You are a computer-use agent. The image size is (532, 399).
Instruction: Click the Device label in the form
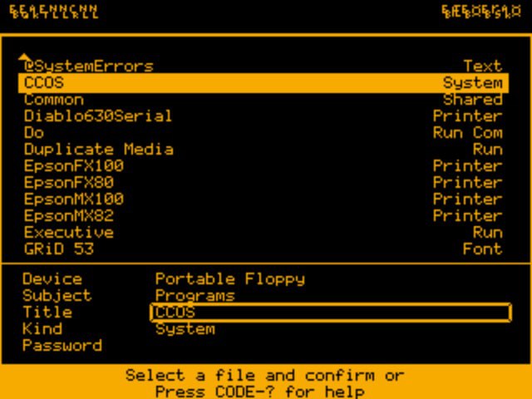(52, 279)
